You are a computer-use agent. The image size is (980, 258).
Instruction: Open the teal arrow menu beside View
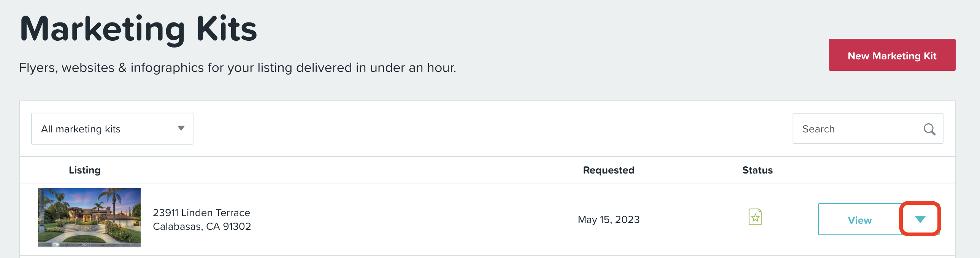(x=920, y=219)
